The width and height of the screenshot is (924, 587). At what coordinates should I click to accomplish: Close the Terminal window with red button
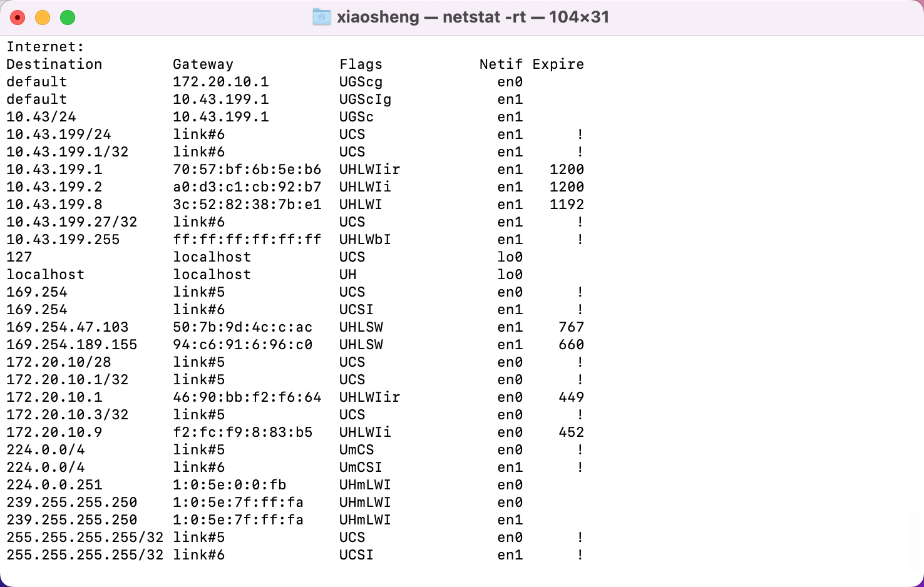click(18, 18)
